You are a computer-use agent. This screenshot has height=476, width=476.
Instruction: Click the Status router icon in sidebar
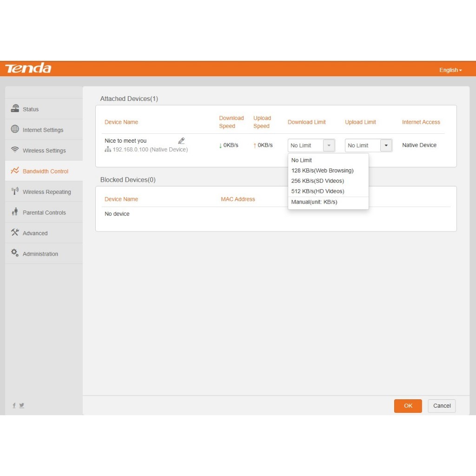click(15, 108)
